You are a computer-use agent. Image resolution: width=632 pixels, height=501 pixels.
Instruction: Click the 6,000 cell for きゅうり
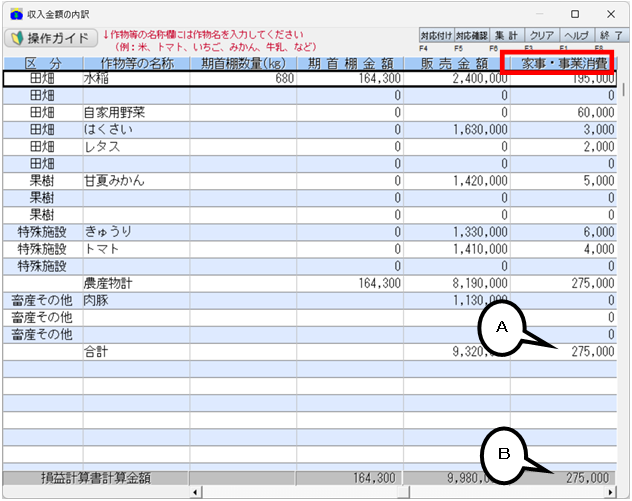tap(563, 232)
